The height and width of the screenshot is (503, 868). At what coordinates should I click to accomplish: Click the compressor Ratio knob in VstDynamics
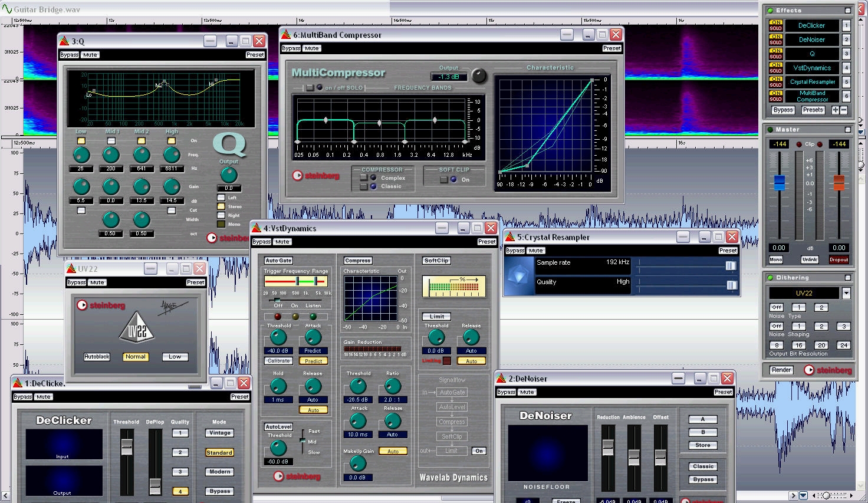(392, 386)
